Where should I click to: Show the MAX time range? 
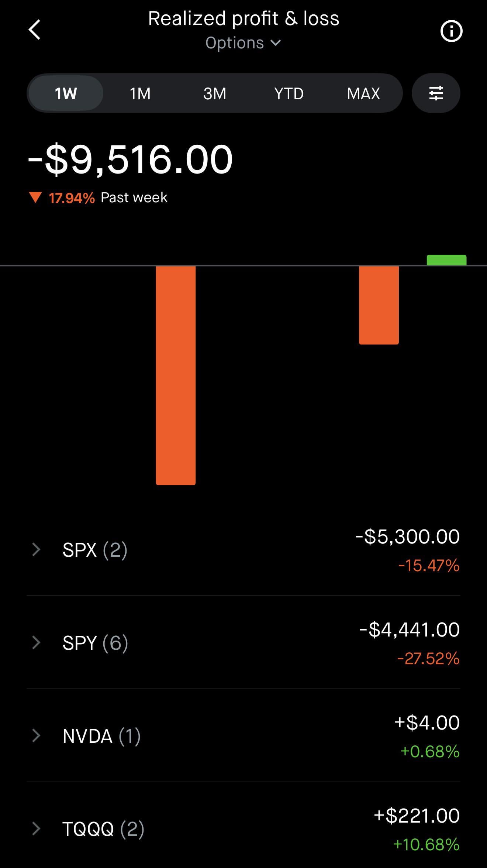tap(363, 93)
